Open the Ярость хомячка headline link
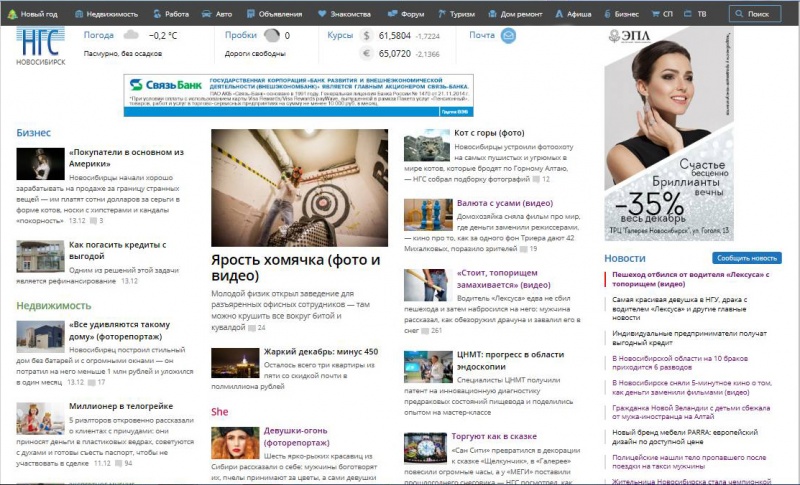This screenshot has width=800, height=485. (295, 268)
